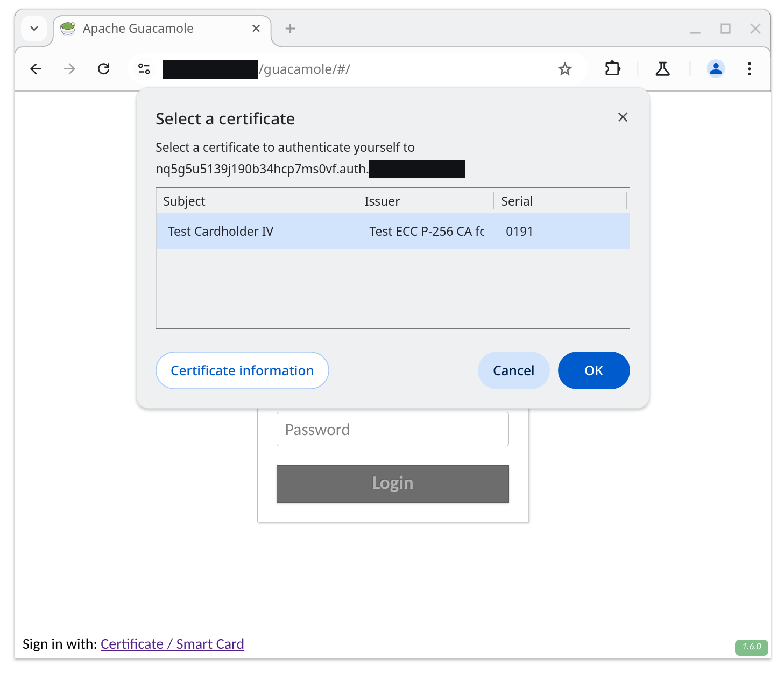
Task: Click the Certificate / Smart Card link
Action: [172, 644]
